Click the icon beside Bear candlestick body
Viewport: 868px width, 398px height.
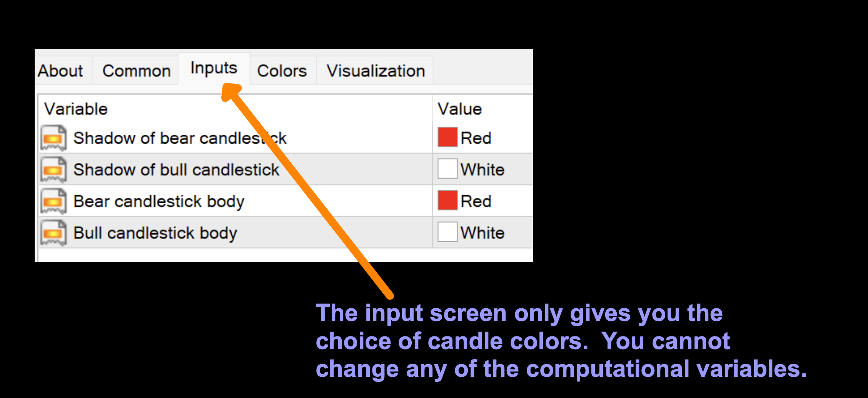coord(53,201)
